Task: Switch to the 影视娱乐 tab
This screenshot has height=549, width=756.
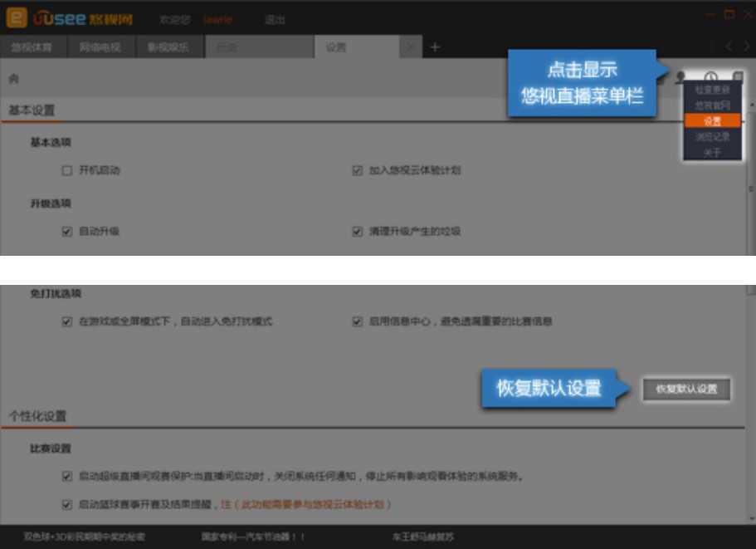Action: [169, 47]
